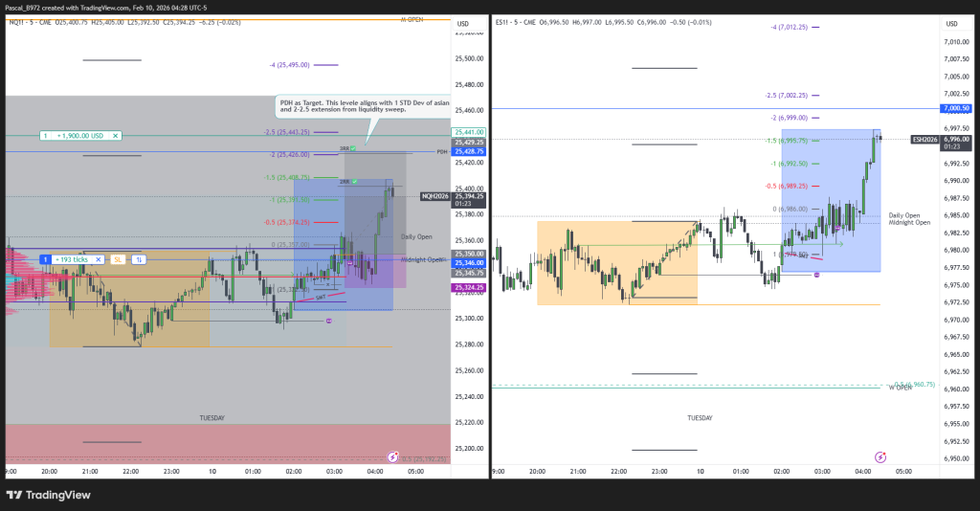Click the 25,324.25 purple price tag

[469, 287]
